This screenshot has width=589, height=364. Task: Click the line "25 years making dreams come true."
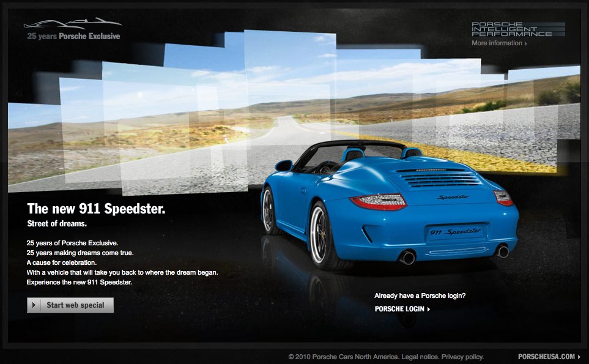(x=80, y=253)
